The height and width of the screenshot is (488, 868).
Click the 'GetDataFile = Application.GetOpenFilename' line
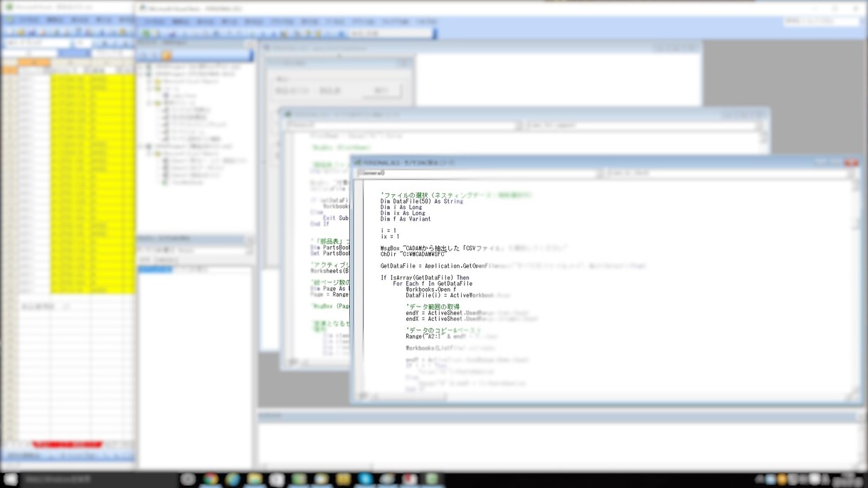513,265
